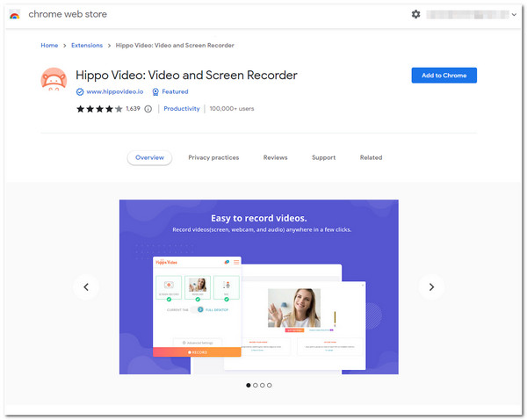Click the Featured label
Viewport: 527px width, 420px height.
click(175, 91)
